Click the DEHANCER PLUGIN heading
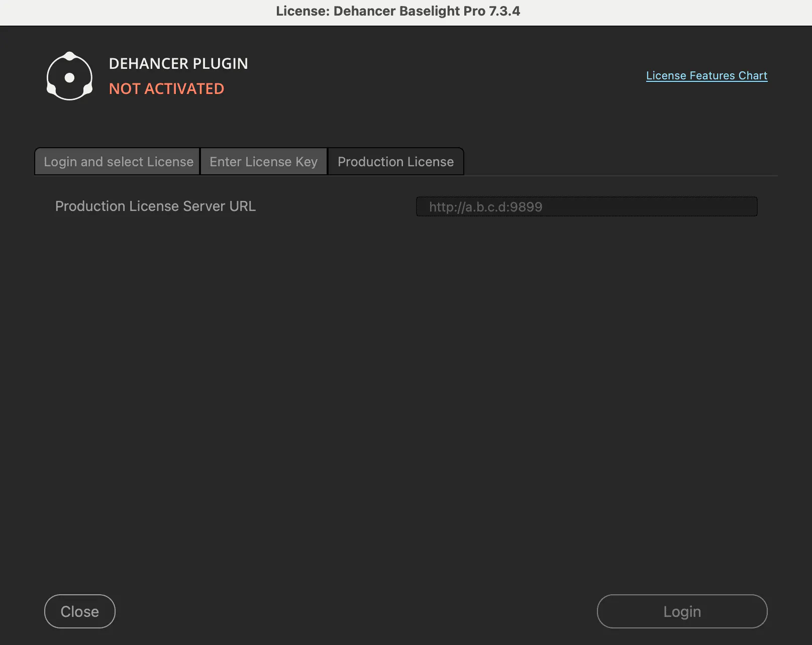The width and height of the screenshot is (812, 645). pos(178,64)
